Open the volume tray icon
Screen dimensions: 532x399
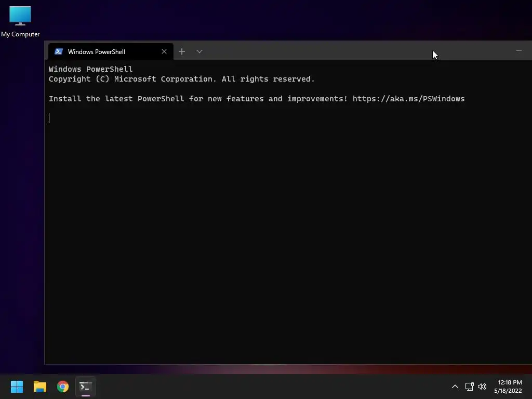pyautogui.click(x=482, y=387)
